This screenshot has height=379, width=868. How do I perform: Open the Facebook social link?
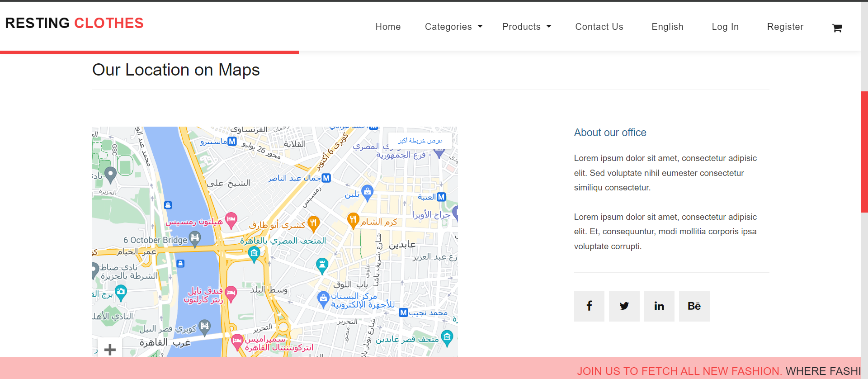589,306
